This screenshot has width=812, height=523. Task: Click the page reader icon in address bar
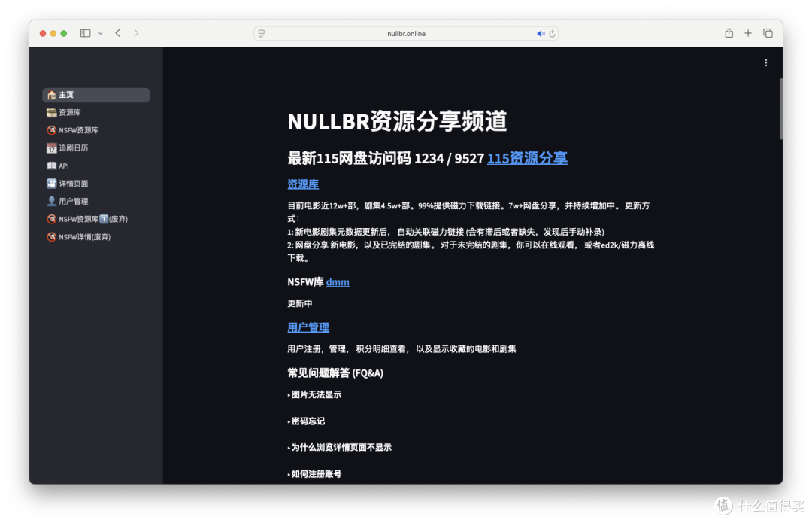pyautogui.click(x=262, y=34)
